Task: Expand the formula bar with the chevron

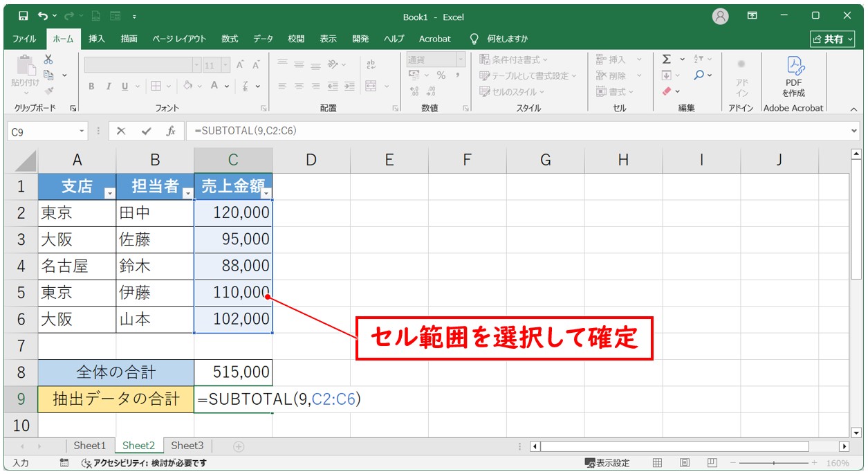Action: tap(854, 131)
